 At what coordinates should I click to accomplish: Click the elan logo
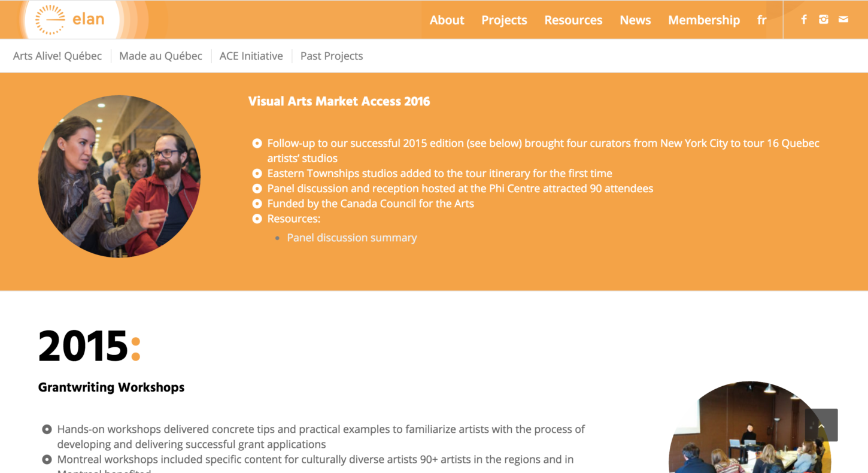69,19
